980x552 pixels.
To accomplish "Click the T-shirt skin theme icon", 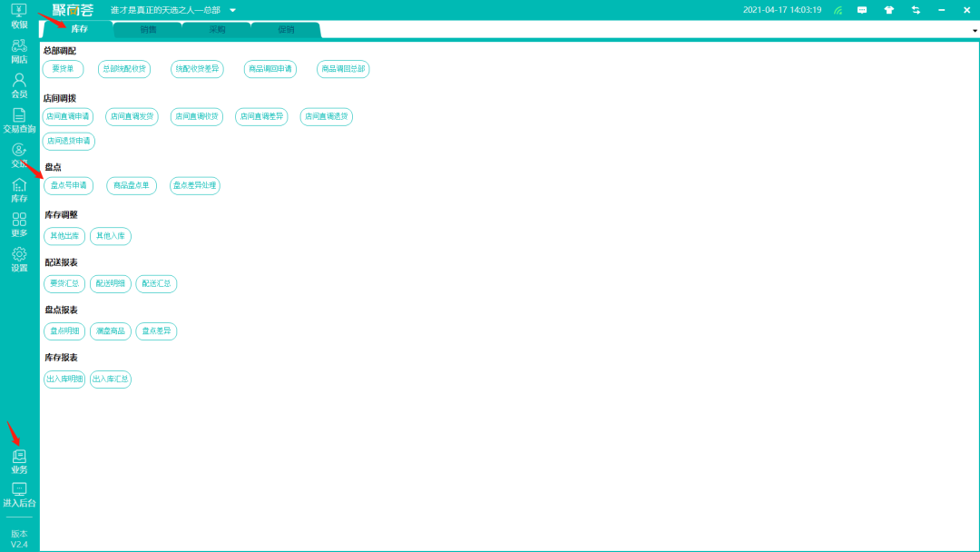I will (889, 10).
